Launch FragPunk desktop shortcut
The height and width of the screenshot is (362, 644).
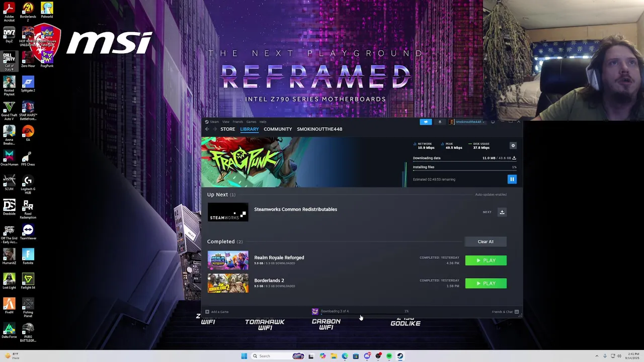coord(47,59)
